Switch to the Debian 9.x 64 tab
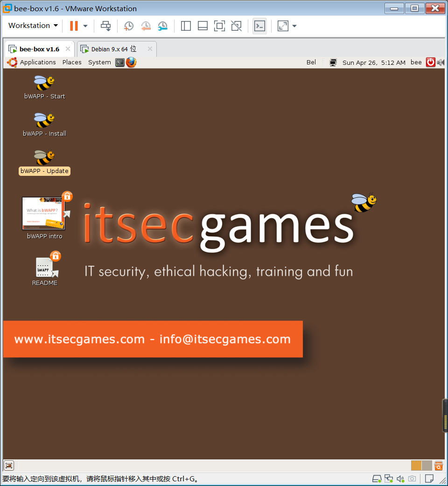The height and width of the screenshot is (486, 448). pyautogui.click(x=113, y=49)
